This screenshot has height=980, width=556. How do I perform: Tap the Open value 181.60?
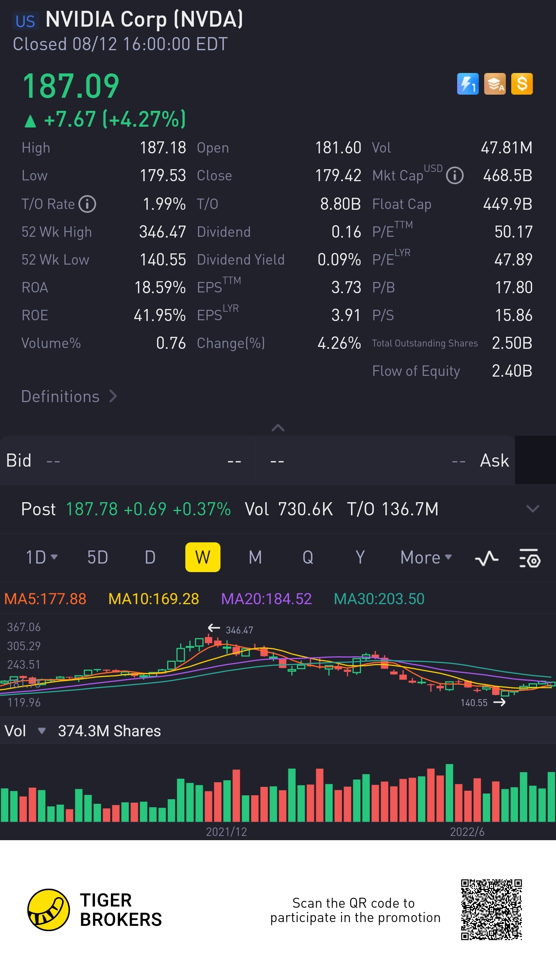click(338, 148)
